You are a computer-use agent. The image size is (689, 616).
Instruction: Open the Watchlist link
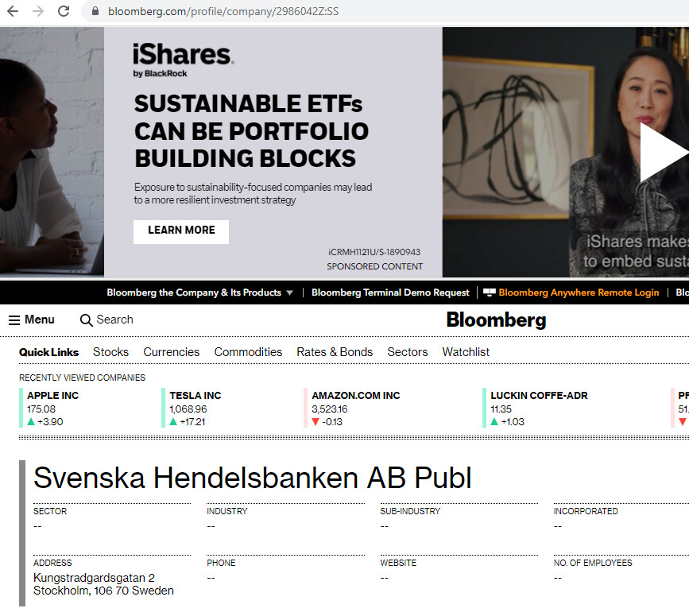(466, 352)
